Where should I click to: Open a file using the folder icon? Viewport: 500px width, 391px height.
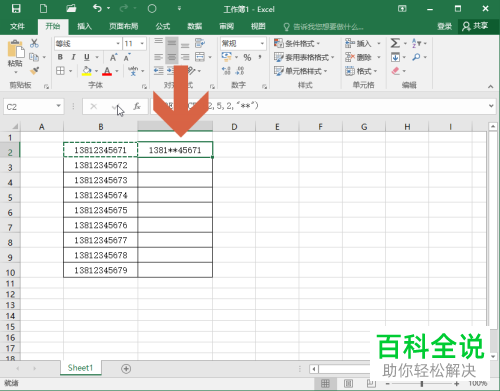click(x=71, y=9)
